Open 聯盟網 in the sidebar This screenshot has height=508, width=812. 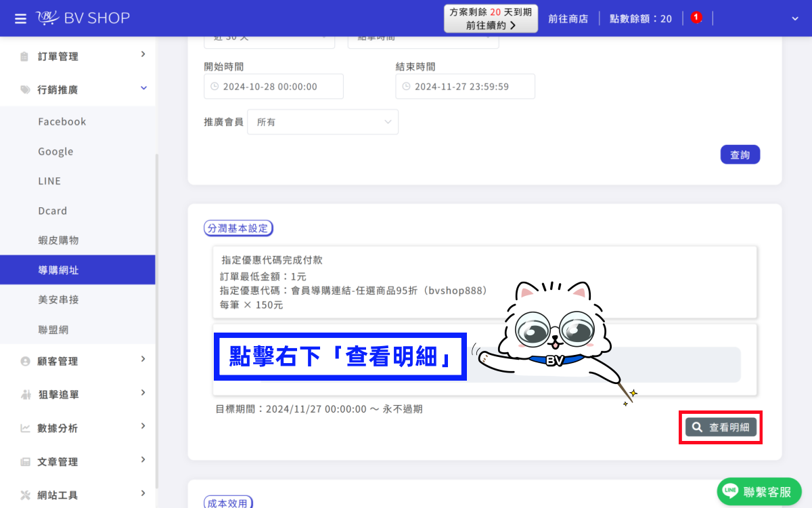pyautogui.click(x=53, y=330)
